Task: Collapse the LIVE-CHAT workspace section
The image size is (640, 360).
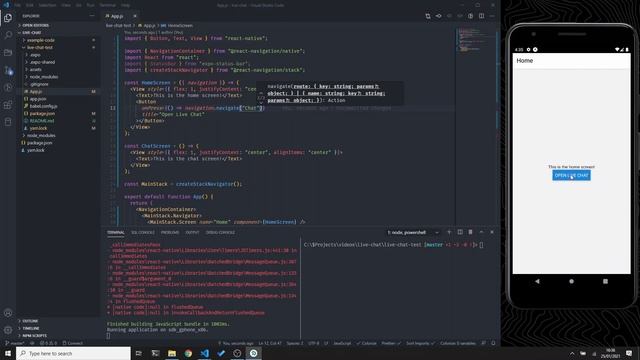Action: tap(57, 33)
